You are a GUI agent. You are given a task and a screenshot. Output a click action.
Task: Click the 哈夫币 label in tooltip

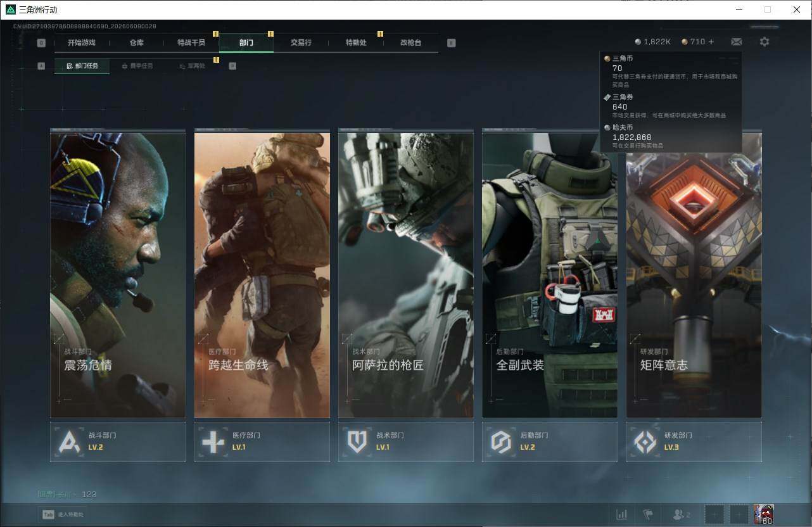tap(623, 127)
